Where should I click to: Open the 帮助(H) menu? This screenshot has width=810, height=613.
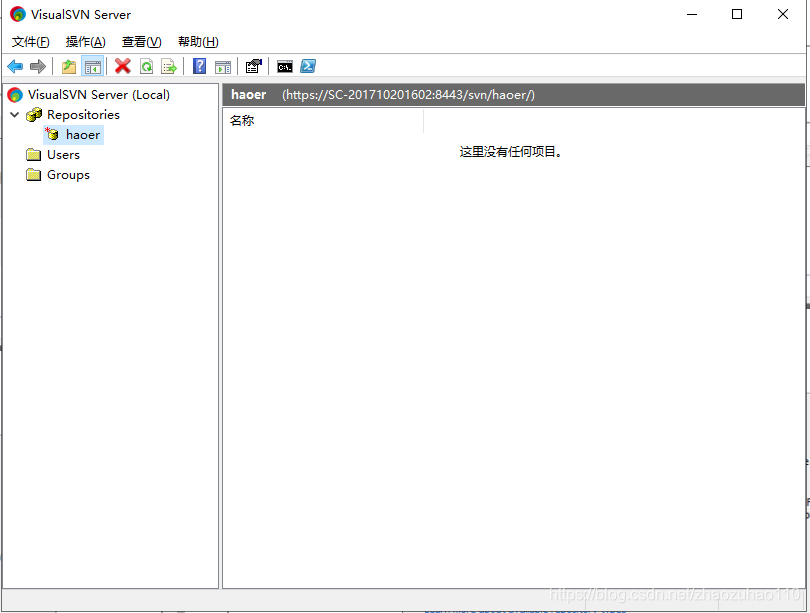[x=198, y=42]
